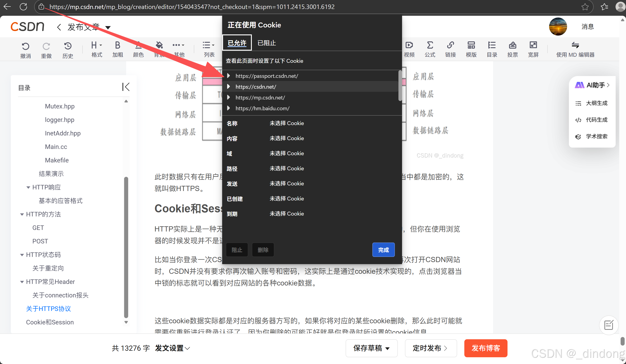
Task: Switch to MD editor (使用 MD 编辑器)
Action: (x=575, y=49)
